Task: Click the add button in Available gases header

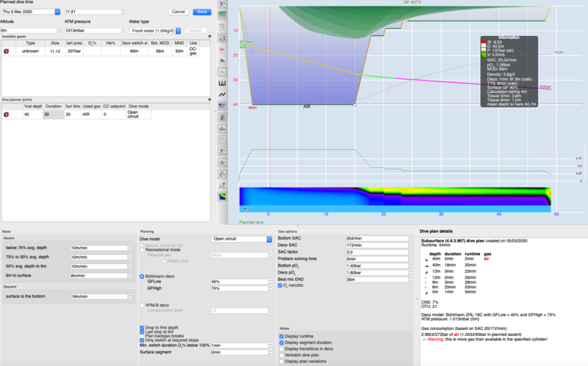Action: click(209, 36)
